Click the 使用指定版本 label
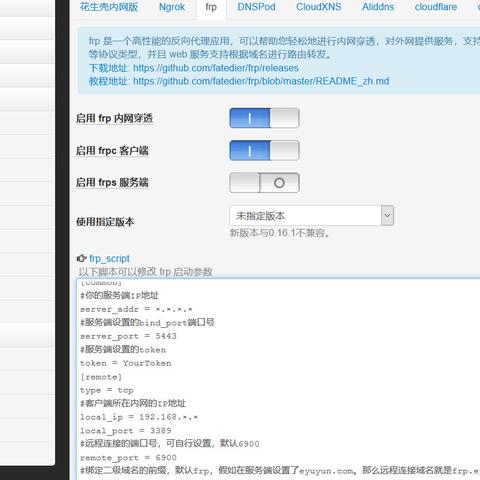The width and height of the screenshot is (480, 480). (x=105, y=222)
